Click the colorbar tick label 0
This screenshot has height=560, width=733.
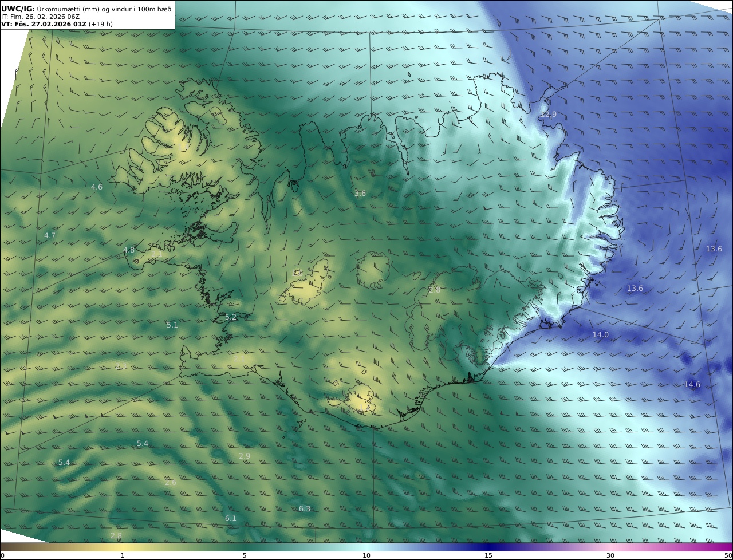(2, 555)
